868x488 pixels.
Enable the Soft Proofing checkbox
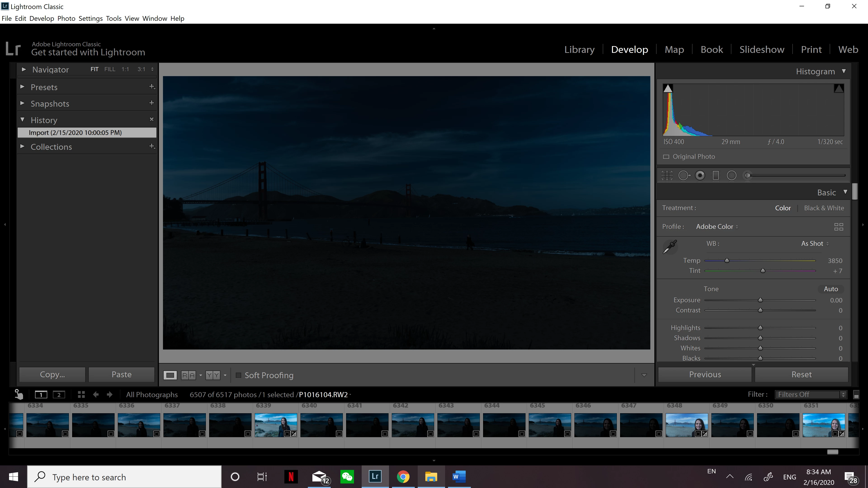(238, 375)
